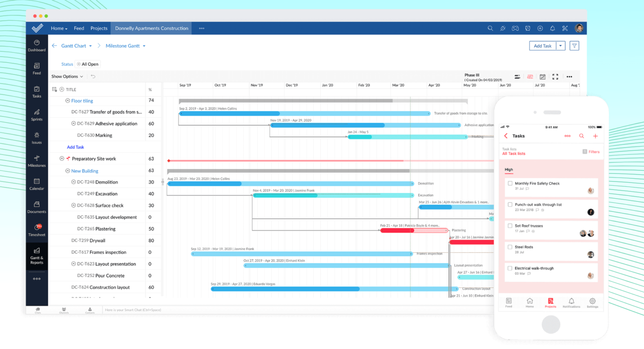
Task: Open the Add Task dropdown arrow
Action: (x=560, y=46)
